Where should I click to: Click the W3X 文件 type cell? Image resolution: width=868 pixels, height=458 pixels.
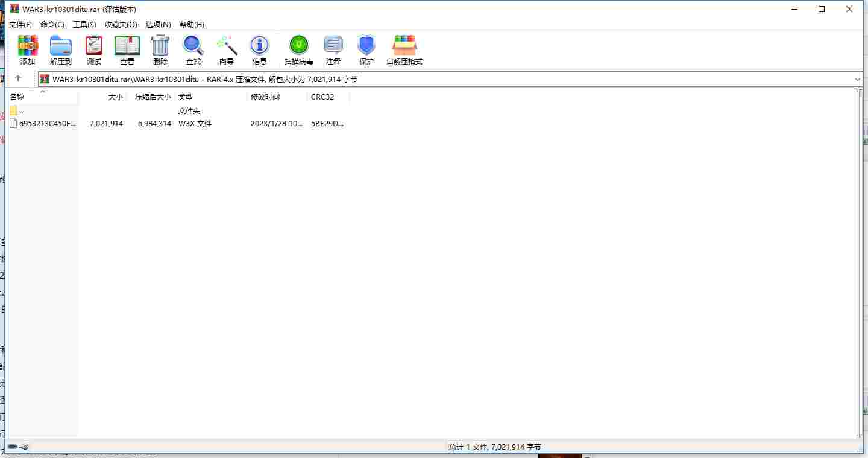click(195, 124)
